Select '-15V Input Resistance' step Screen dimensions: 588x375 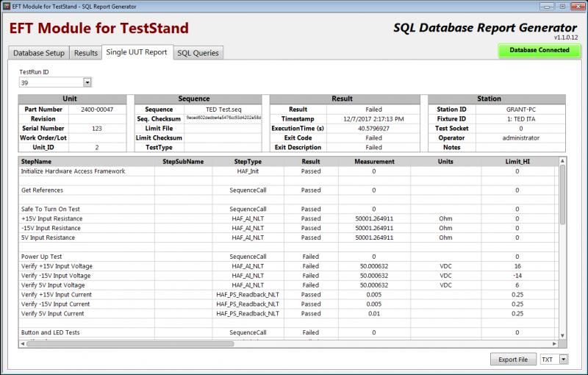tap(287, 228)
